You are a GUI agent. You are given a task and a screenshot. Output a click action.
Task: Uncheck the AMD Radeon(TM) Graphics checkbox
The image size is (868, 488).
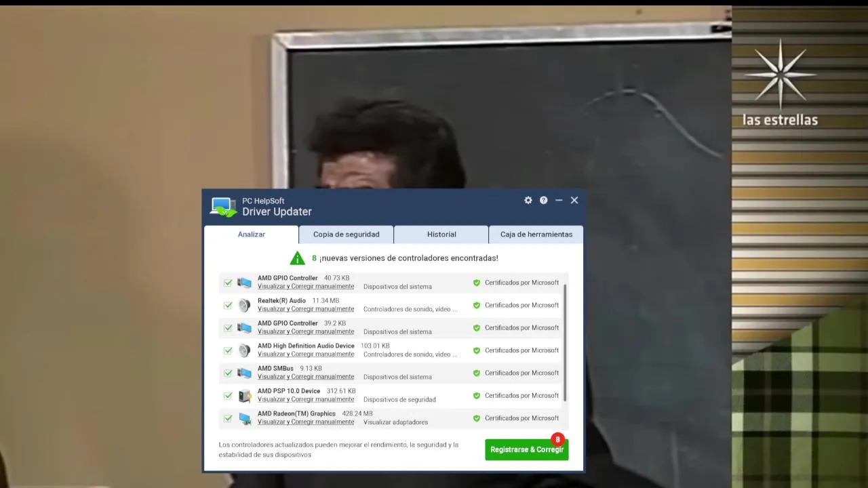coord(228,418)
